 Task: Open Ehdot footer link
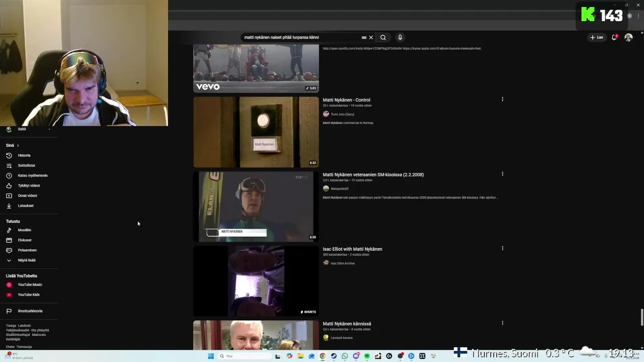10,347
